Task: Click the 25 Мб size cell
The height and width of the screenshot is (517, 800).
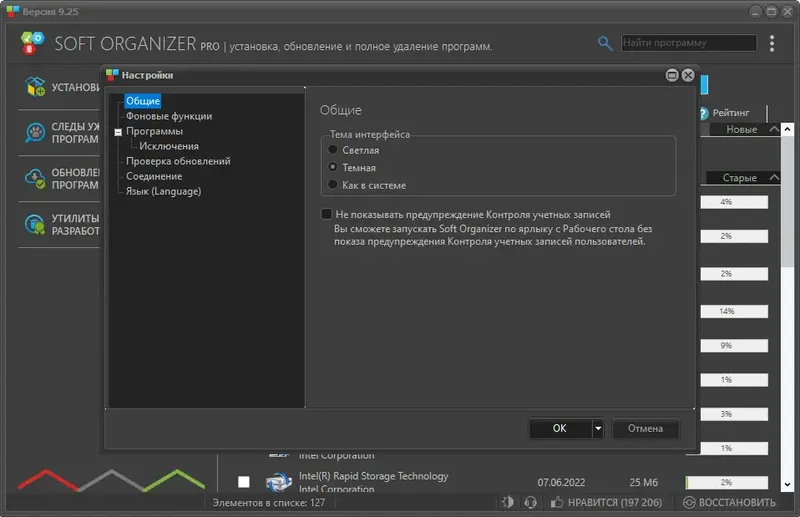Action: coord(643,482)
